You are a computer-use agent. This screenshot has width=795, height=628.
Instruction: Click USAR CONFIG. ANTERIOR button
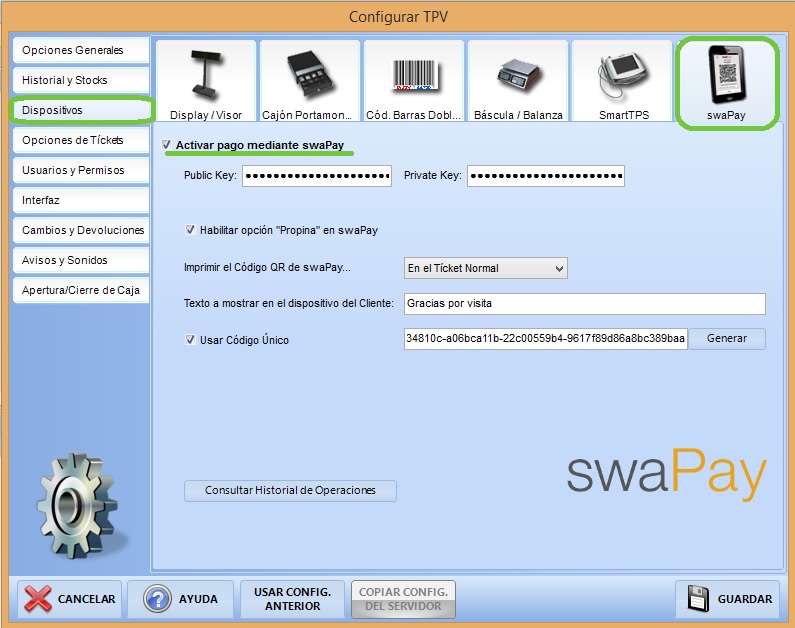(293, 599)
